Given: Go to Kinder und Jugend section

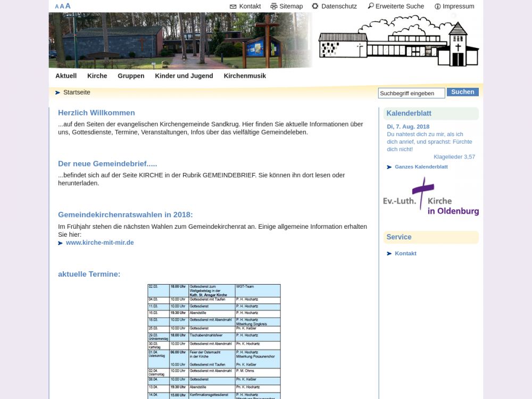Looking at the screenshot, I should 184,76.
